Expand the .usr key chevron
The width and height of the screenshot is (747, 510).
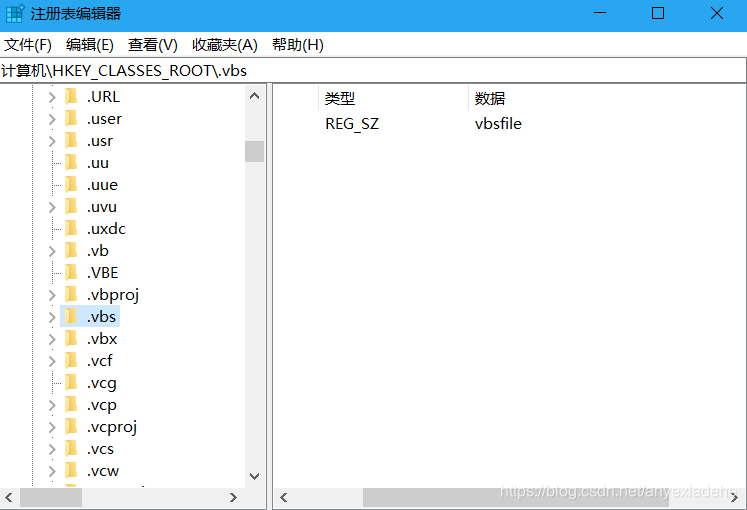pyautogui.click(x=52, y=141)
